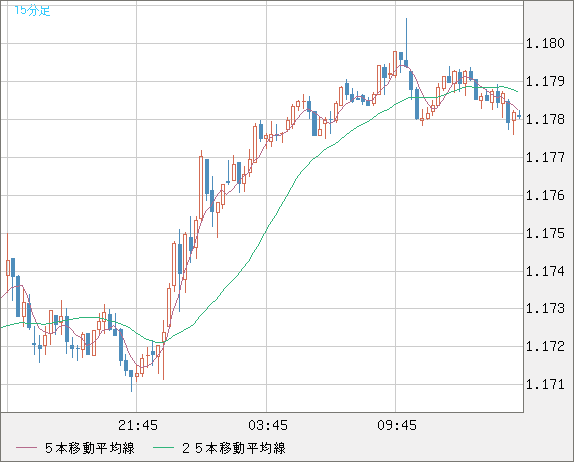Viewport: 574px width, 462px height.
Task: Click the 1.175 price axis label
Action: coord(545,233)
